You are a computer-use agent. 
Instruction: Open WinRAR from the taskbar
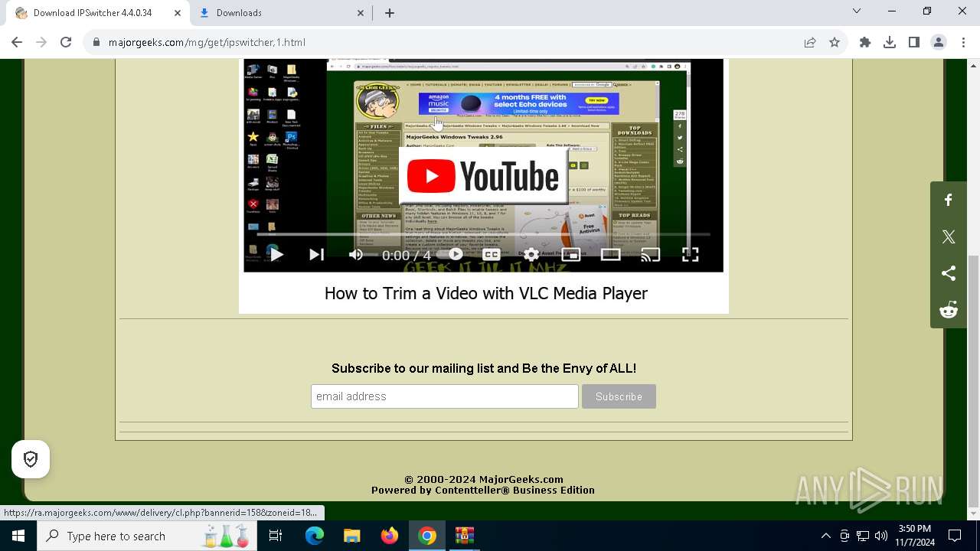465,536
